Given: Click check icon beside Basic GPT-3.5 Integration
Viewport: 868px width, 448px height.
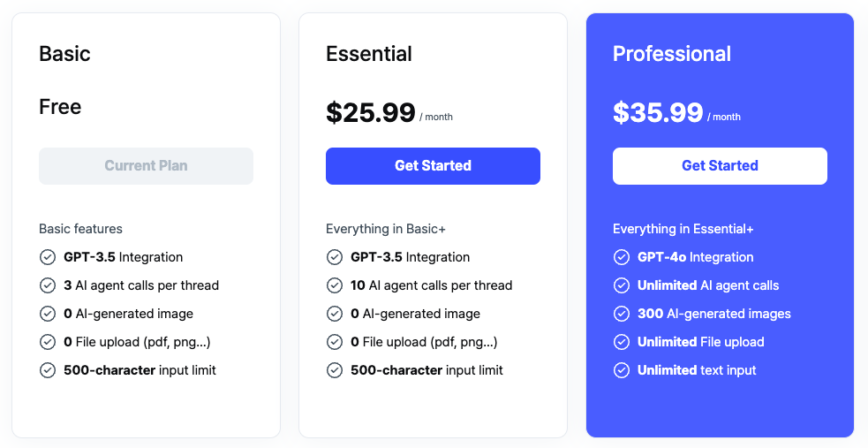Looking at the screenshot, I should (48, 257).
